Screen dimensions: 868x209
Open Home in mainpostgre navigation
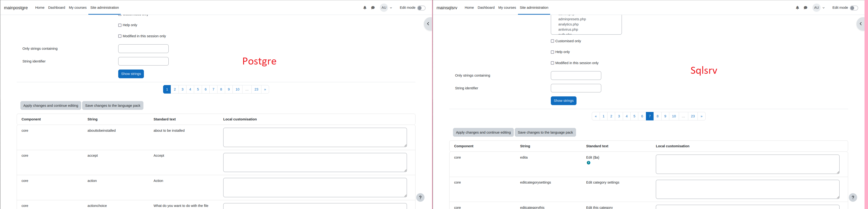pos(40,7)
